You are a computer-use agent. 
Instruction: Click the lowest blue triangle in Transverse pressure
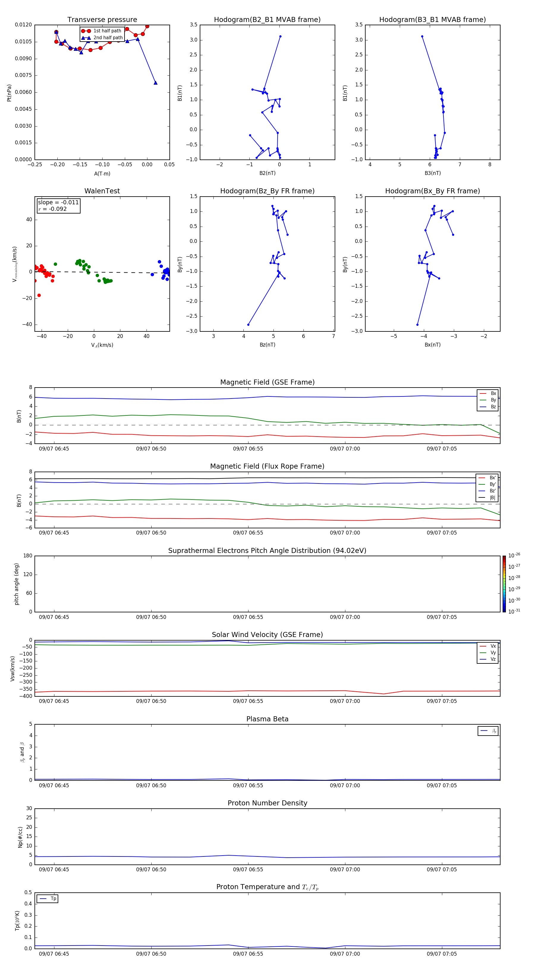tap(155, 83)
